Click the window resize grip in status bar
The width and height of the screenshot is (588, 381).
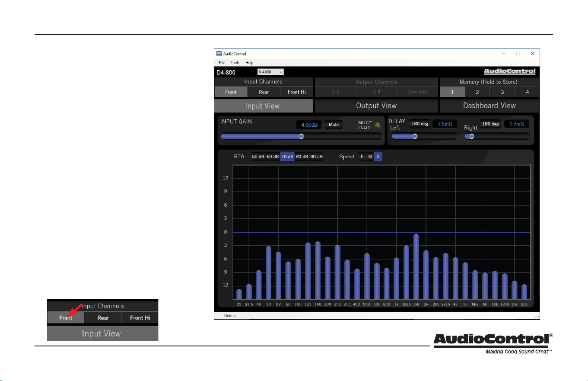coord(537,317)
